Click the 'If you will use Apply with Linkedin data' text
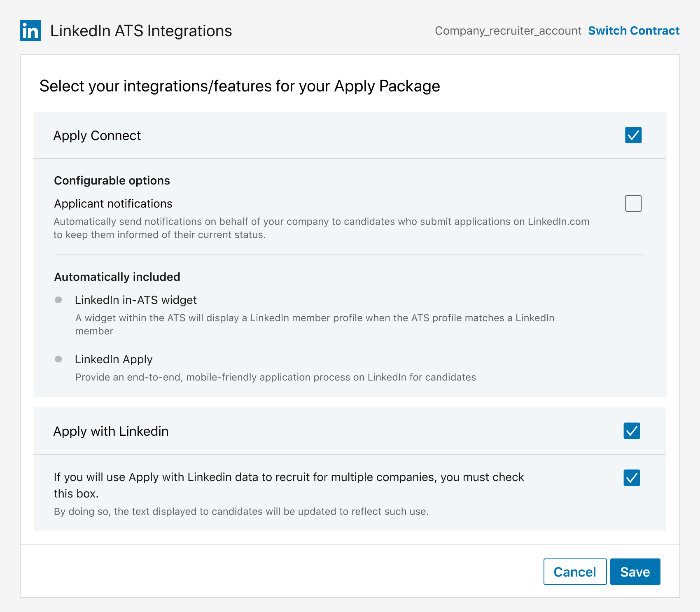 click(x=289, y=485)
